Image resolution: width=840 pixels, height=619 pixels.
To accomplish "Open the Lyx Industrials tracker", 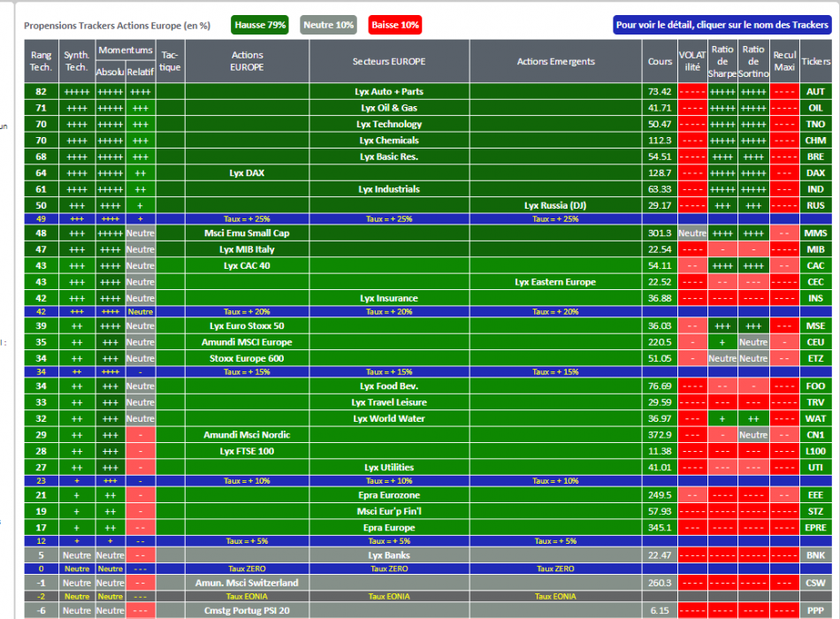I will pos(389,189).
